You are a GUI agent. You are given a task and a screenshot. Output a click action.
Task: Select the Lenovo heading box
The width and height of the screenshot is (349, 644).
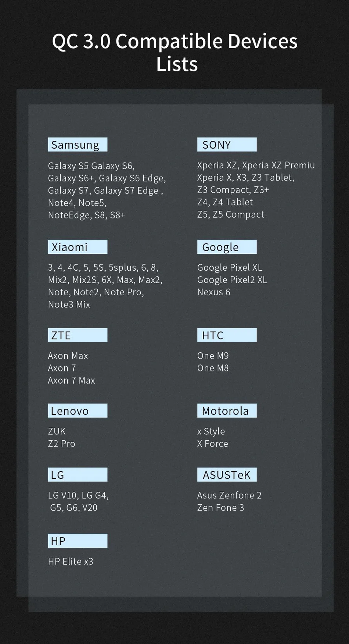(x=78, y=411)
